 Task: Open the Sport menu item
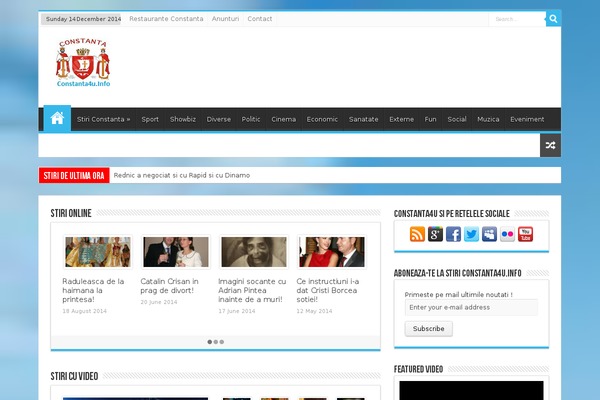coord(150,119)
